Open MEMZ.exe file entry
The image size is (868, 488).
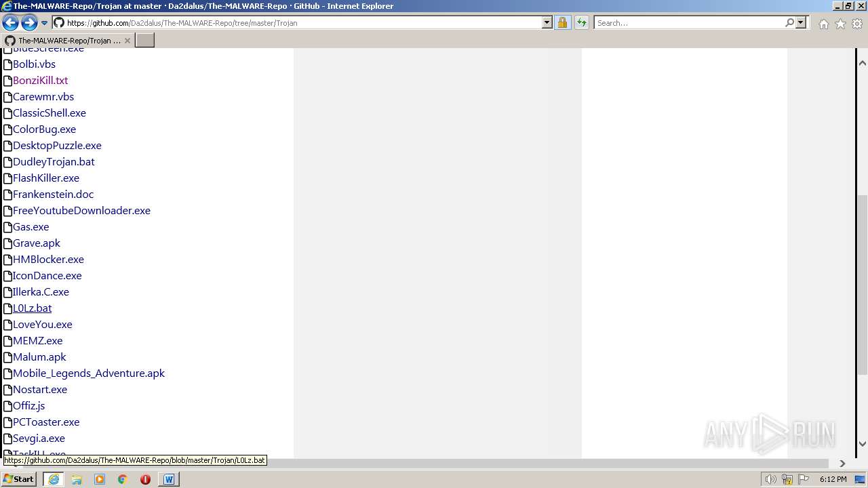coord(37,340)
